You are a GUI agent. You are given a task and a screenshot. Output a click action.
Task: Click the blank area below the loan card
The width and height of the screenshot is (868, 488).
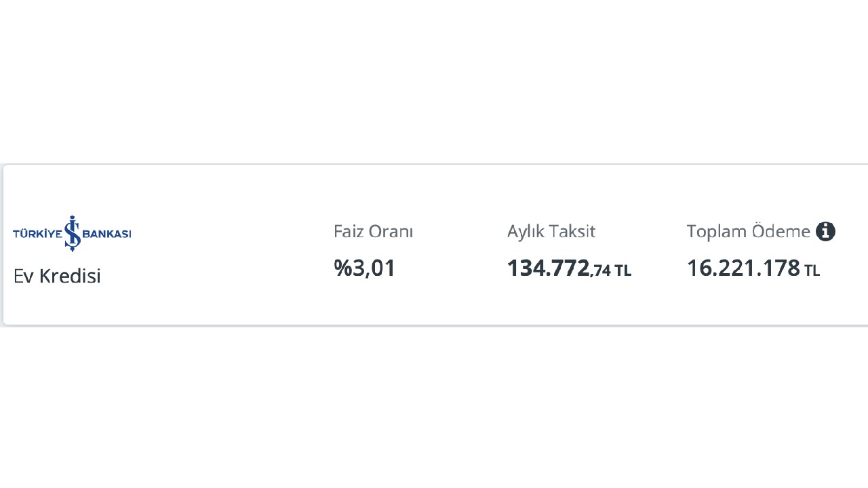click(434, 407)
